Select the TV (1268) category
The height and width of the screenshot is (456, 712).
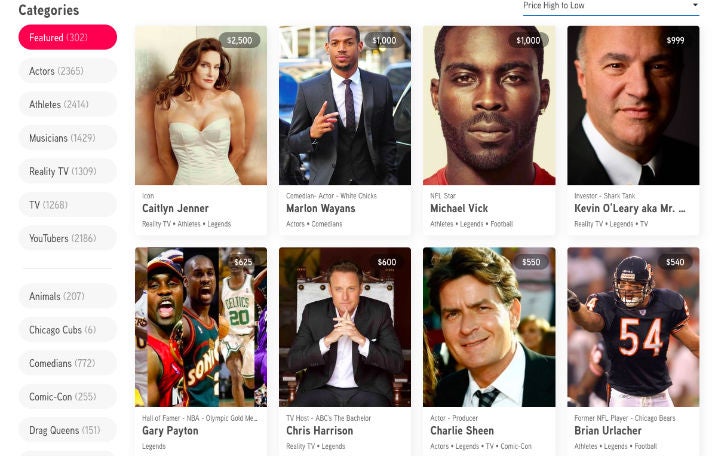coord(68,205)
